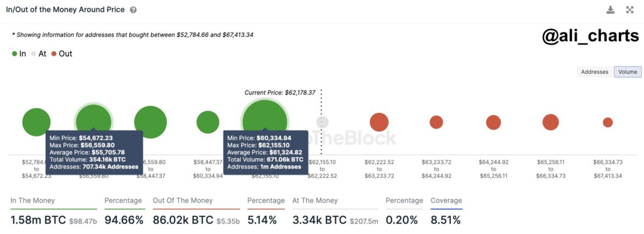The width and height of the screenshot is (644, 234).
Task: Click the red bubble at $65,256.11 range
Action: [550, 122]
